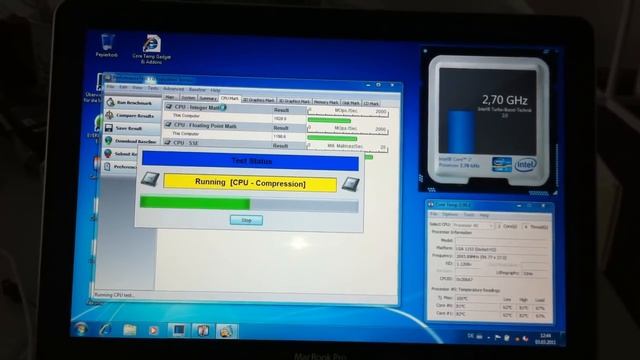The height and width of the screenshot is (360, 640).
Task: Switch to the Disk Mark tab
Action: [351, 102]
